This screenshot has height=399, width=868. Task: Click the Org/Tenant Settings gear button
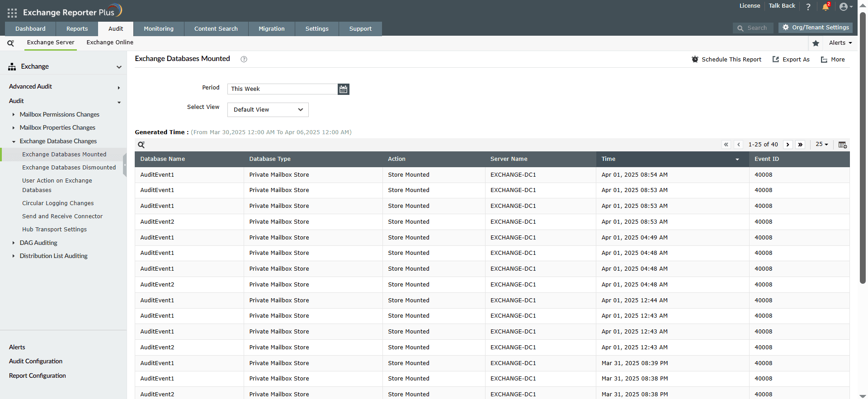tap(816, 28)
